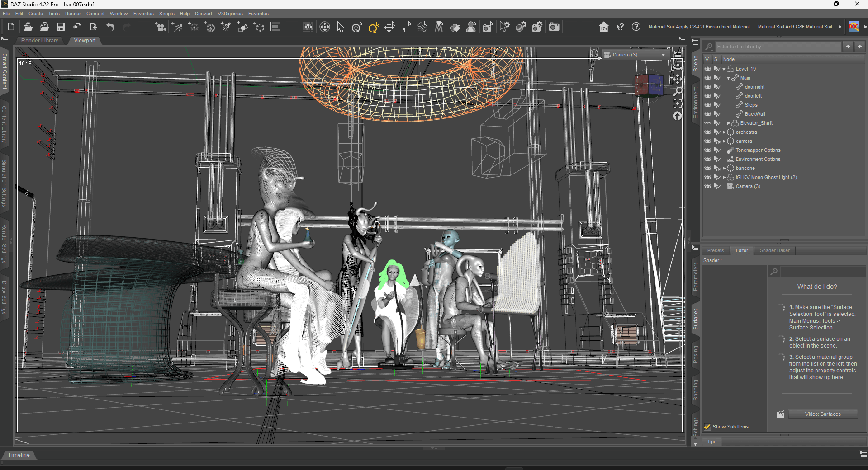Image resolution: width=868 pixels, height=470 pixels.
Task: Toggle visibility of Elevator_Shaft node
Action: [707, 123]
